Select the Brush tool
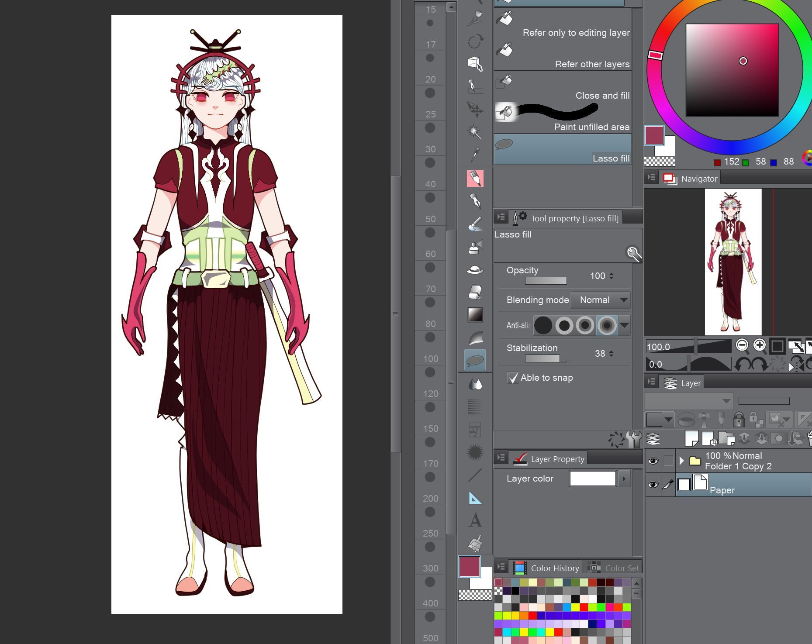812x644 pixels. coord(475,224)
